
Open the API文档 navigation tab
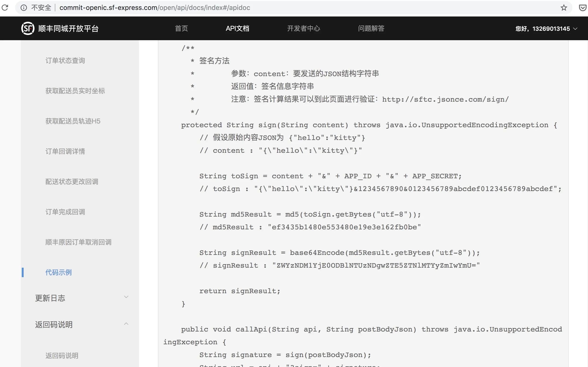coord(237,28)
